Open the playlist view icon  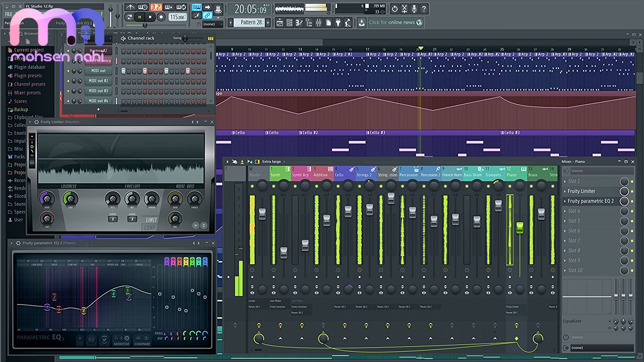[x=279, y=23]
